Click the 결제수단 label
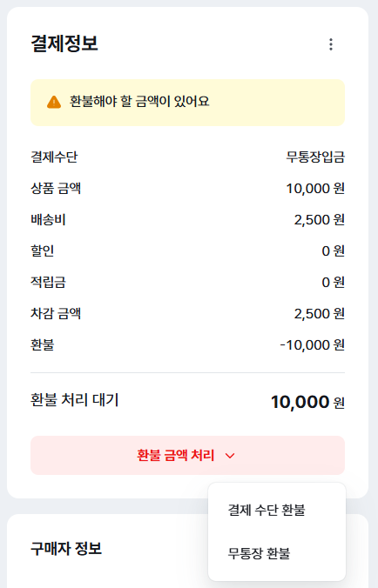Screen dimensions: 378x588 pyautogui.click(x=54, y=157)
